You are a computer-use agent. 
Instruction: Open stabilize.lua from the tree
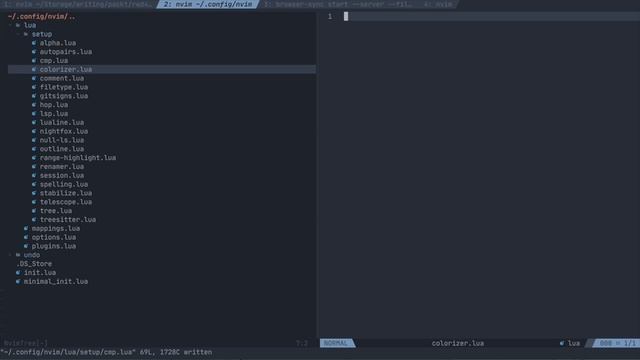(x=66, y=193)
